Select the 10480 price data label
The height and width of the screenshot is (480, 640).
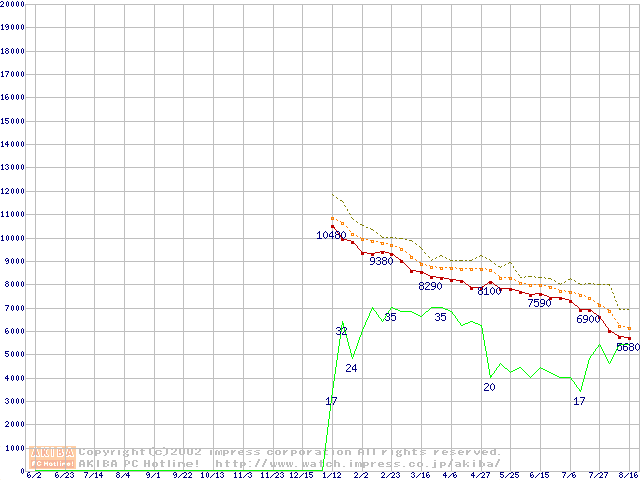coord(331,235)
